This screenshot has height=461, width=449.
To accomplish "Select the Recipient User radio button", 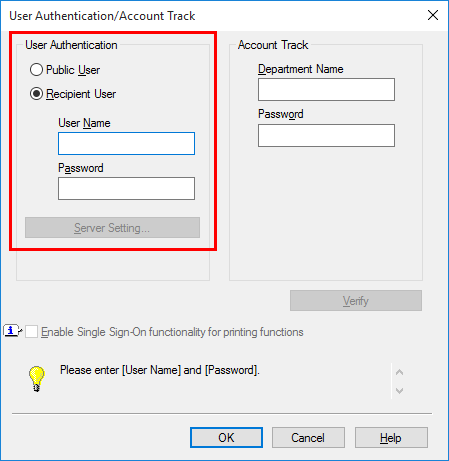I will (36, 94).
